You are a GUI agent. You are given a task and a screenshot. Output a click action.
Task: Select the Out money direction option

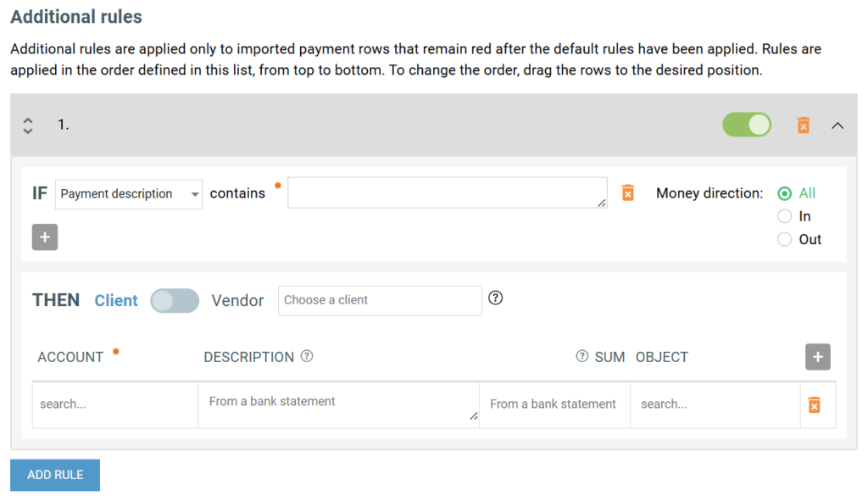784,239
